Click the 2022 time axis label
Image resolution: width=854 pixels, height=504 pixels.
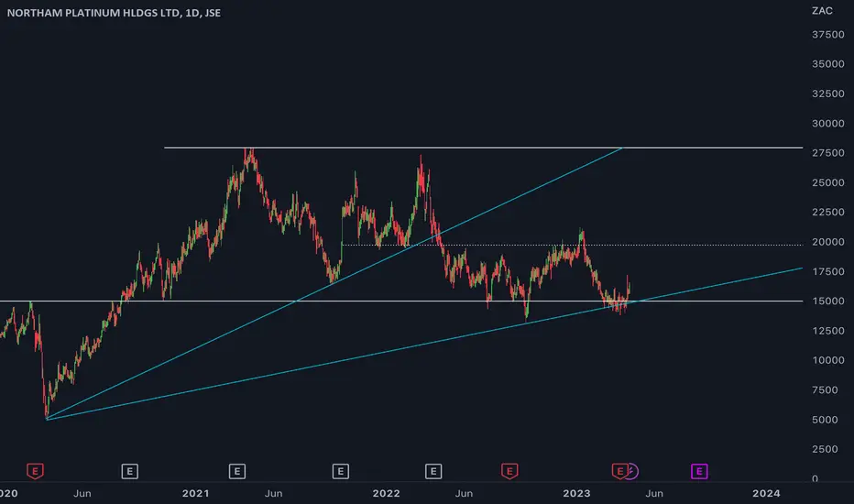pos(386,493)
